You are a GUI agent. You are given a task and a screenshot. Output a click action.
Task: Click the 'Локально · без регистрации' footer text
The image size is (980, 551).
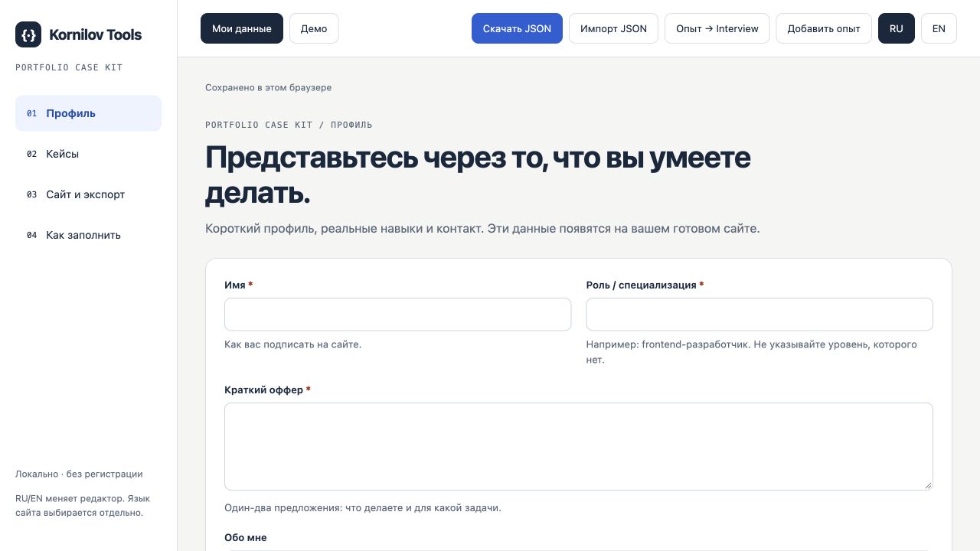point(79,474)
